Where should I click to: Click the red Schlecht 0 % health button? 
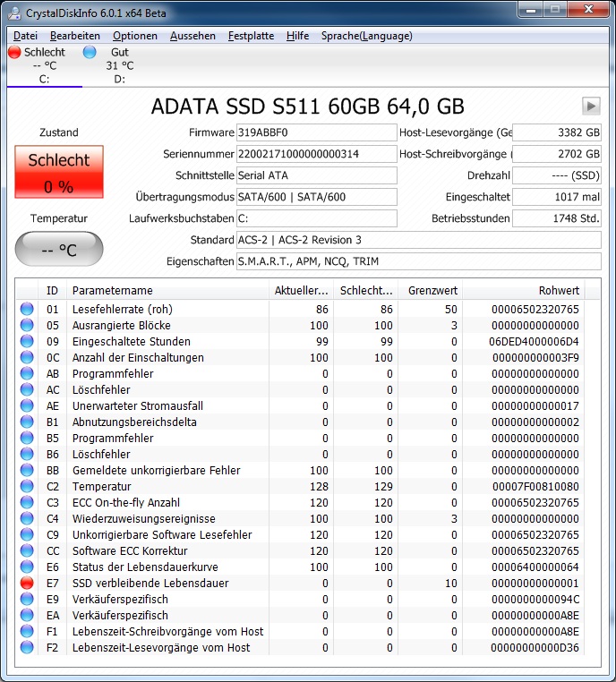(x=59, y=172)
